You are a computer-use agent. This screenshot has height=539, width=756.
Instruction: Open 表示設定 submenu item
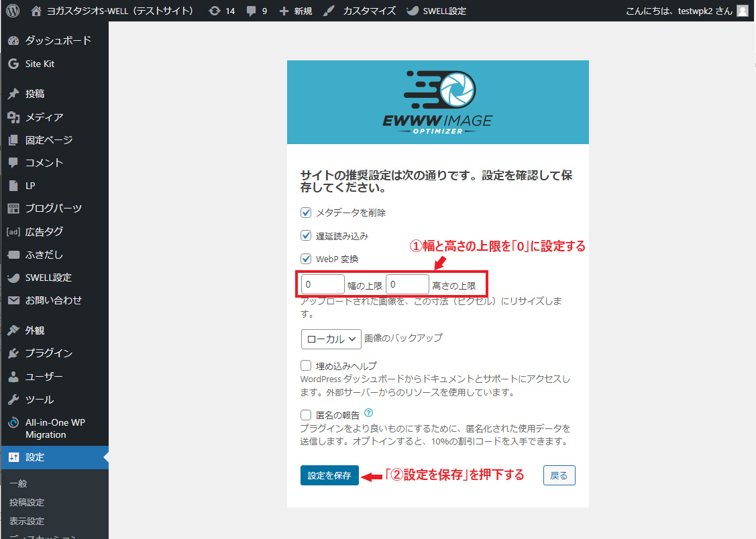[x=27, y=521]
